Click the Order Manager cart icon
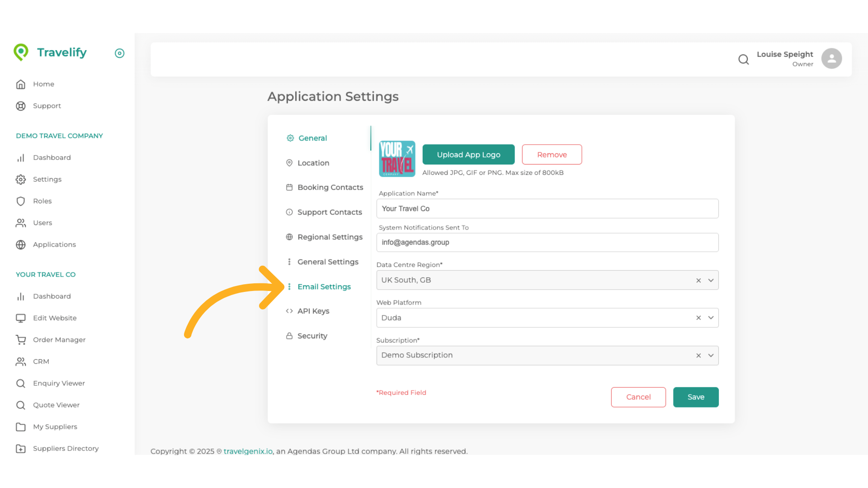Screen dimensions: 868x488 [x=21, y=340]
